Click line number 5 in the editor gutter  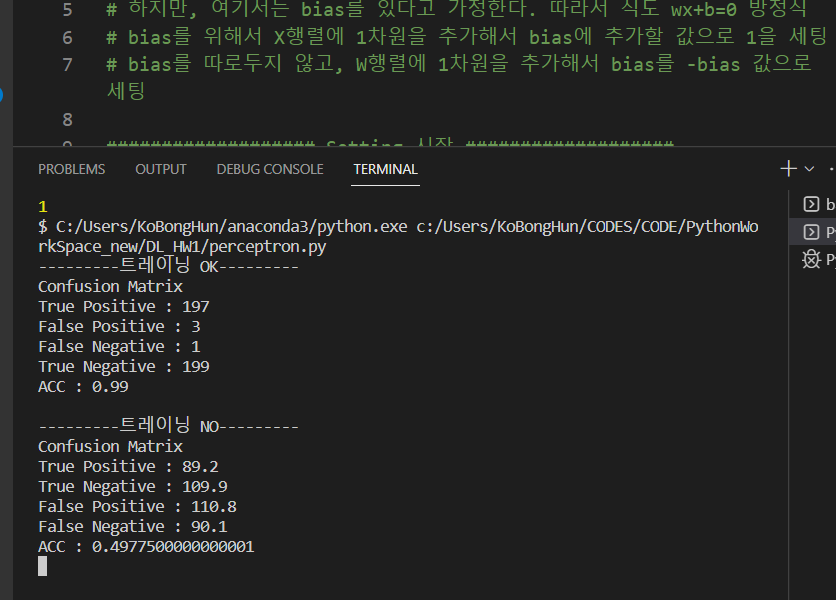point(66,9)
